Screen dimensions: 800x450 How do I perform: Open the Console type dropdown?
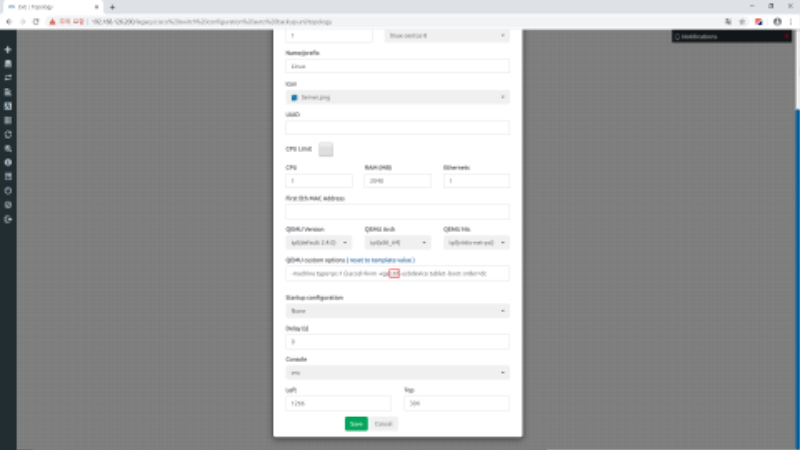[397, 372]
